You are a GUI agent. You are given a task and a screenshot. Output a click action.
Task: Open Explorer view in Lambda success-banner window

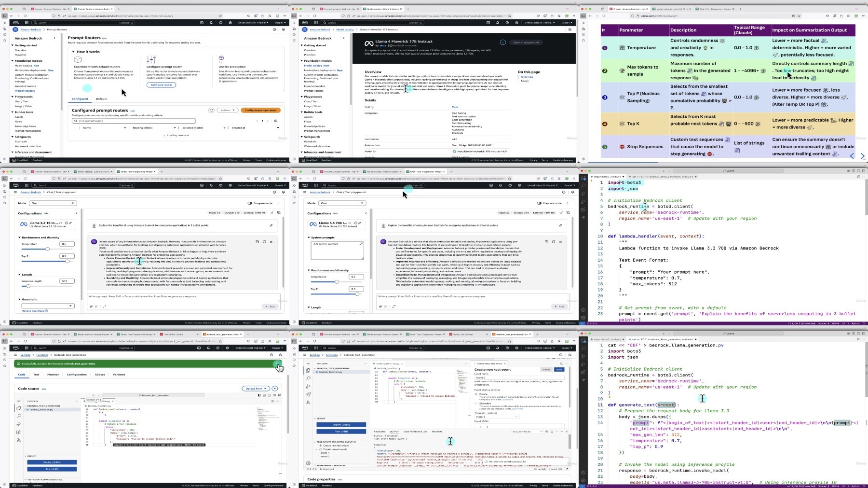(19, 408)
